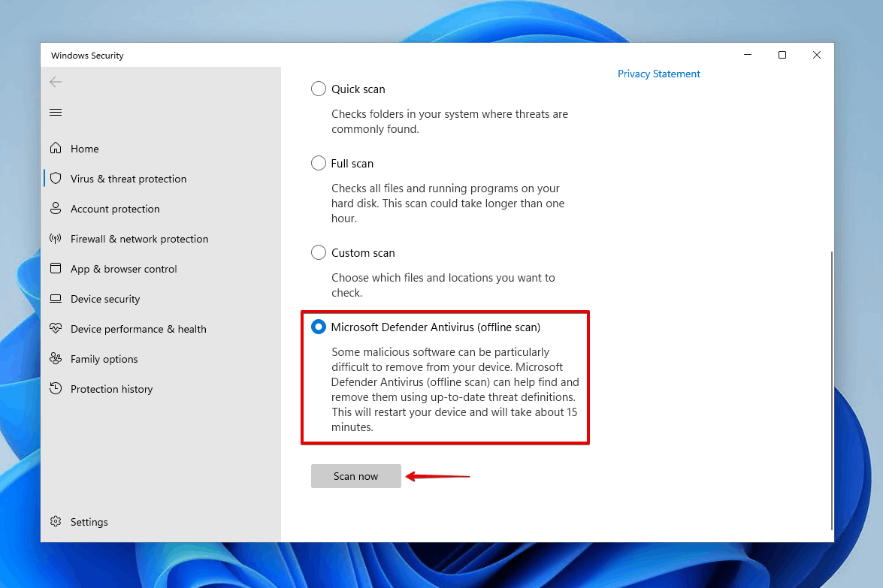The image size is (883, 588).
Task: Click the back arrow icon
Action: (55, 82)
